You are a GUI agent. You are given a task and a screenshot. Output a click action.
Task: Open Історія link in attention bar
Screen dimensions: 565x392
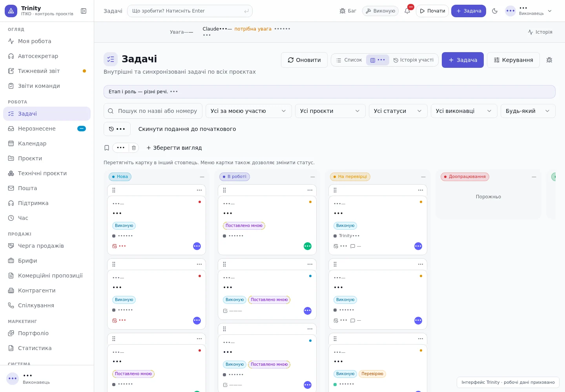(540, 32)
